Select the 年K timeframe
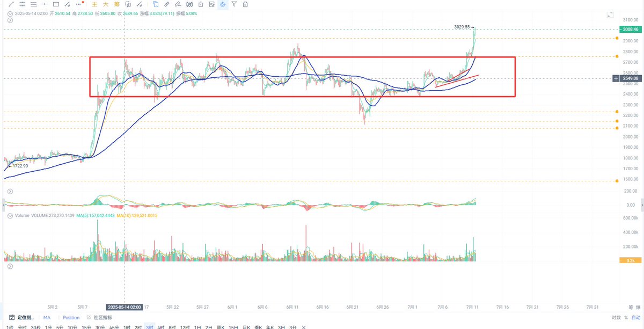 pyautogui.click(x=270, y=327)
